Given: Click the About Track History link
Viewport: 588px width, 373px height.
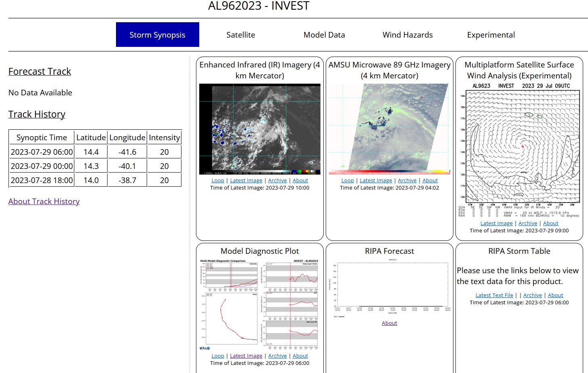Looking at the screenshot, I should tap(44, 201).
